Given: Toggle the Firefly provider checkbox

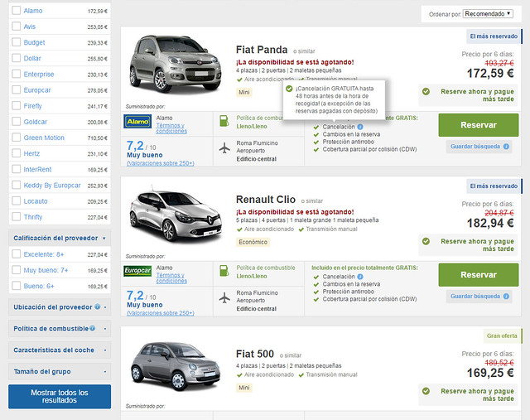Looking at the screenshot, I should point(17,106).
